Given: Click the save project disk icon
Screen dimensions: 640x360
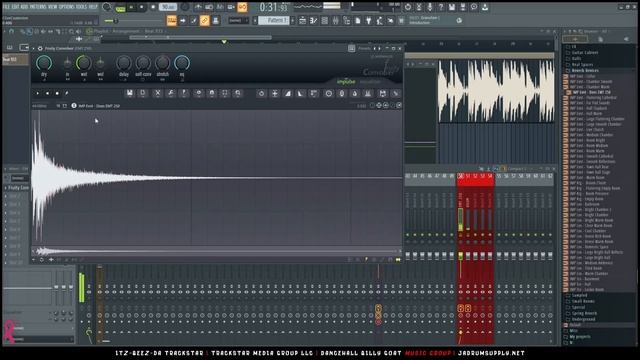Looking at the screenshot, I should click(452, 7).
